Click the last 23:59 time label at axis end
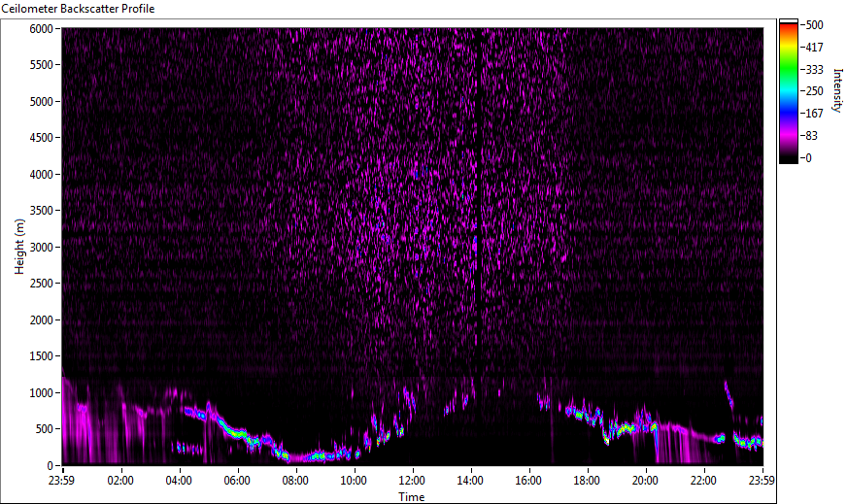The image size is (847, 504). pos(762,481)
